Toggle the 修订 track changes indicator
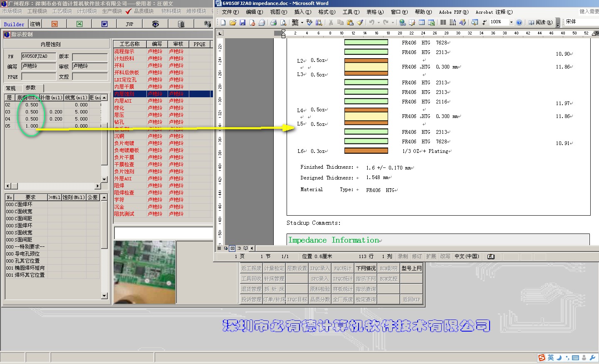599x364 pixels. pyautogui.click(x=417, y=256)
